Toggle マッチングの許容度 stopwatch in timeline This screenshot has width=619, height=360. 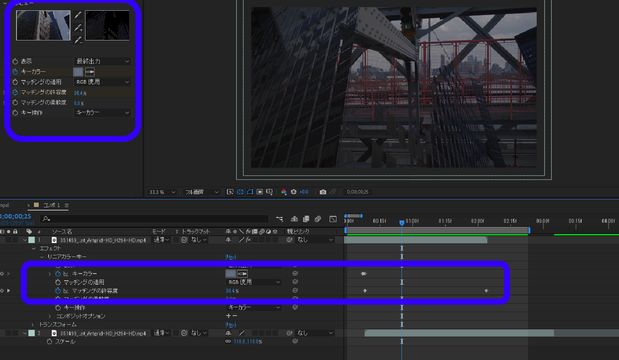pos(58,291)
